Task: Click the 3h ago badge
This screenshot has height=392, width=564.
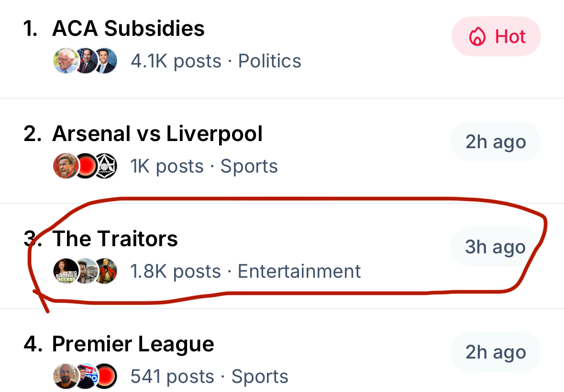Action: 495,247
